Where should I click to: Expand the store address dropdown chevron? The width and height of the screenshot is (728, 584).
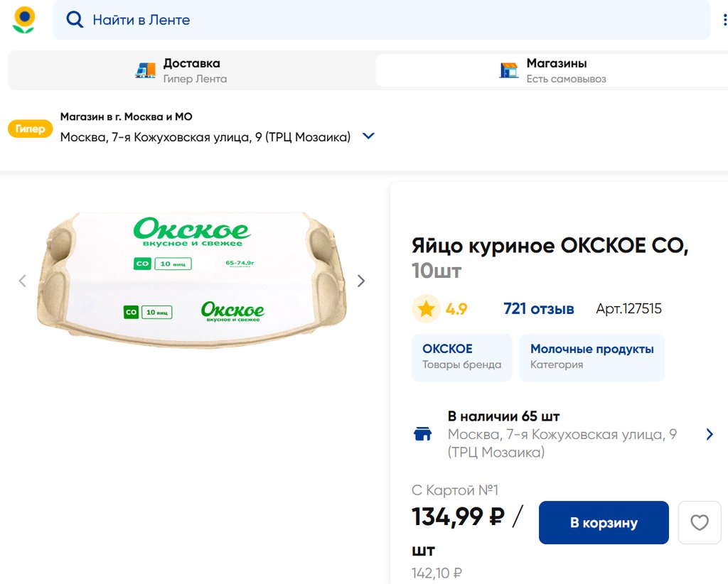[x=368, y=136]
